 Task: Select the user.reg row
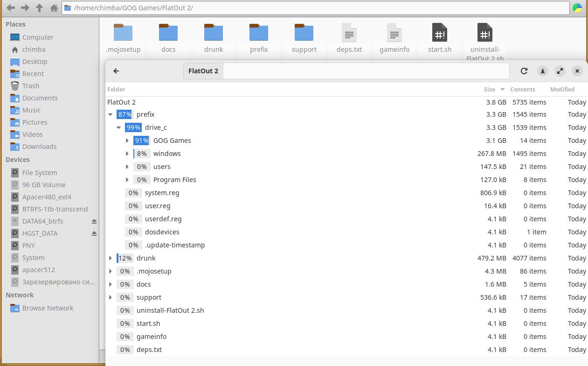[x=346, y=206]
